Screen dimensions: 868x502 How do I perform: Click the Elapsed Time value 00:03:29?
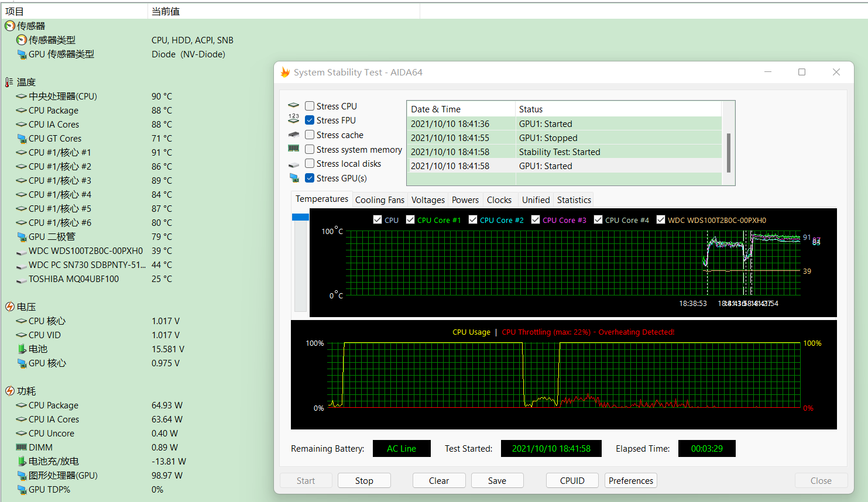click(x=707, y=448)
